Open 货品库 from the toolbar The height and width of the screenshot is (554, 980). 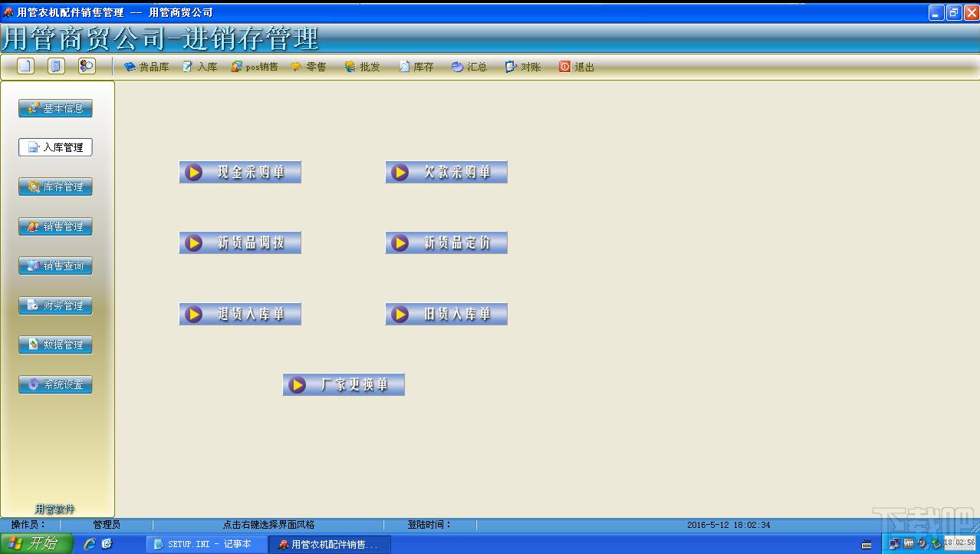click(x=146, y=67)
